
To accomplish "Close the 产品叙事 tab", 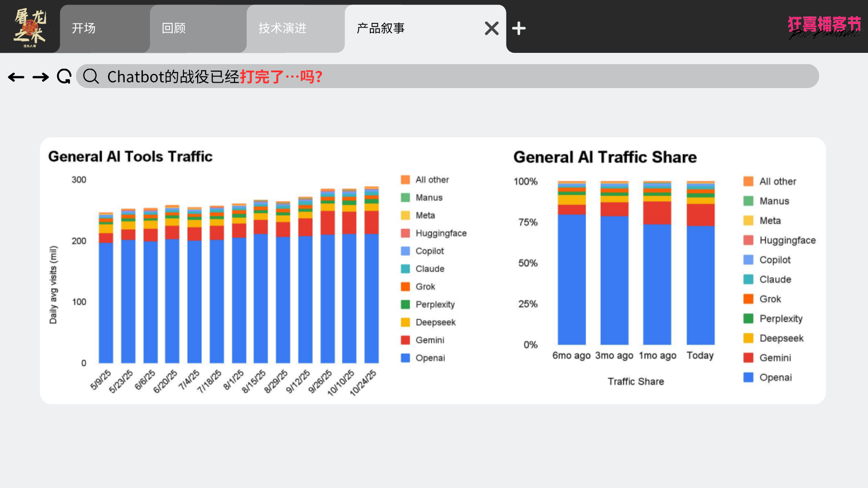I will tap(491, 28).
